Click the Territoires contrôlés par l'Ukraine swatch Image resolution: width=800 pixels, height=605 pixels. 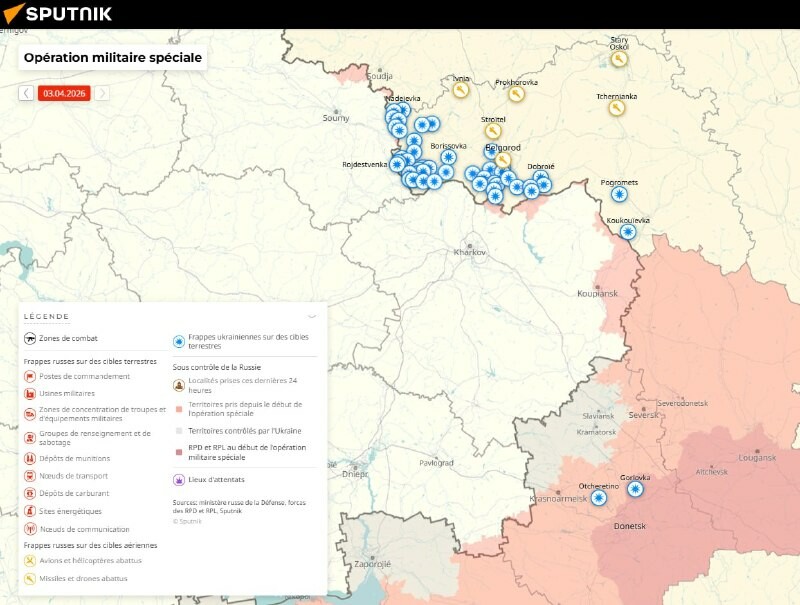click(179, 429)
